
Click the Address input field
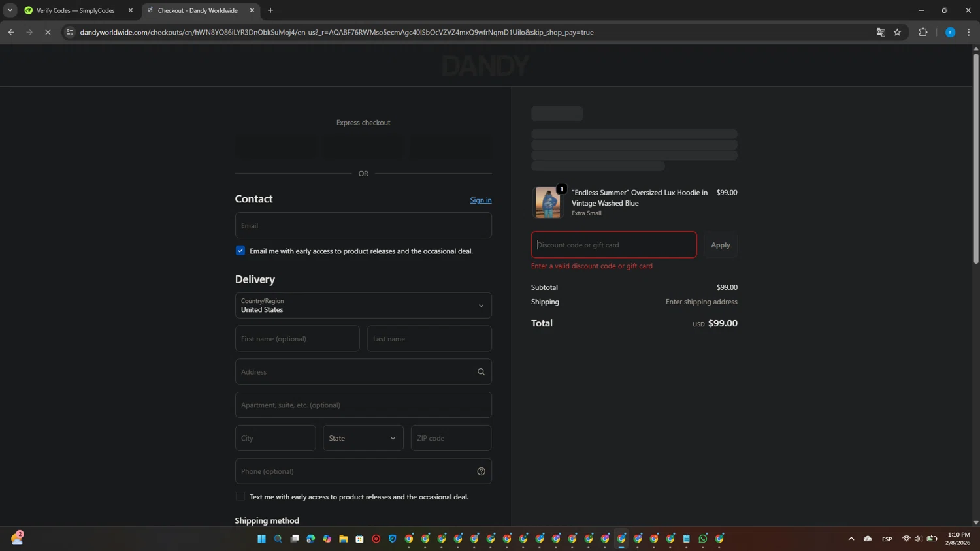[x=363, y=372]
